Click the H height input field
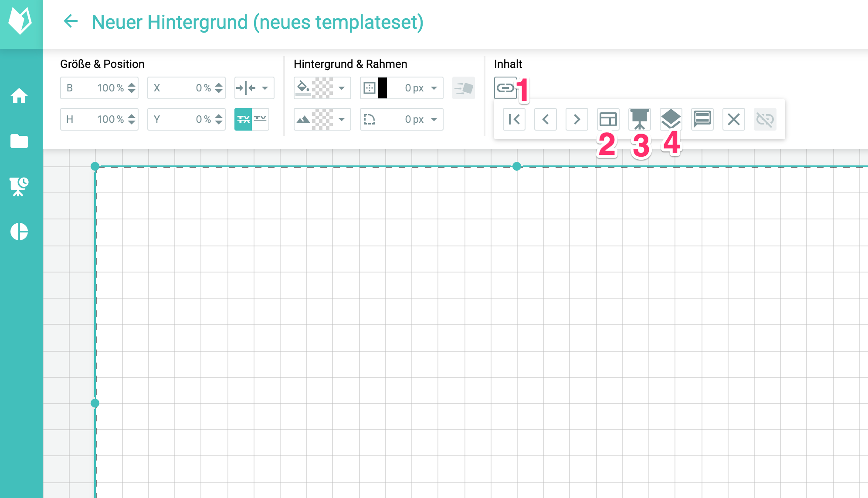This screenshot has height=498, width=868. (x=99, y=119)
